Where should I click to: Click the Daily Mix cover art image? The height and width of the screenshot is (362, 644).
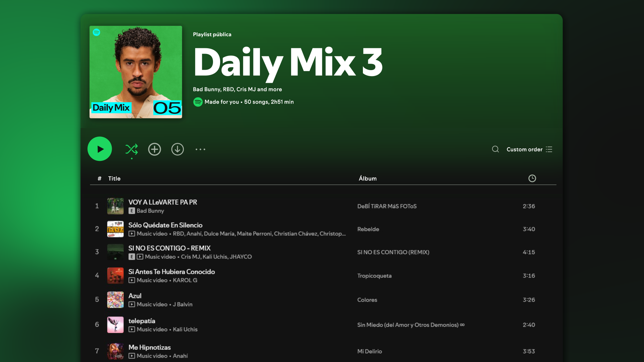point(136,72)
